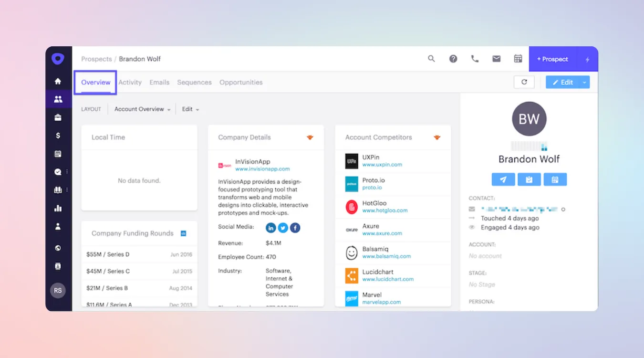Select the $45M / Series C funding row
The width and height of the screenshot is (644, 358).
pyautogui.click(x=139, y=271)
